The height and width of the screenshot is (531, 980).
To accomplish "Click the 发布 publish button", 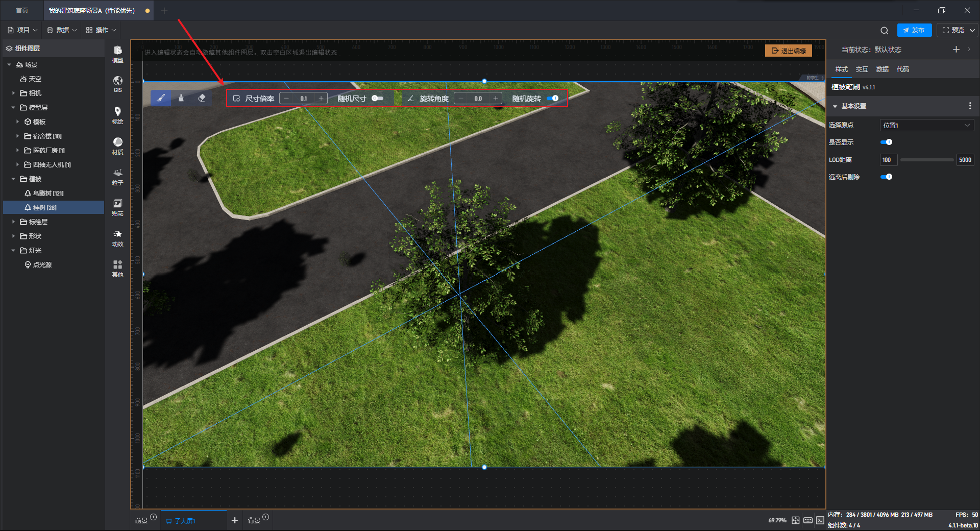I will click(914, 30).
